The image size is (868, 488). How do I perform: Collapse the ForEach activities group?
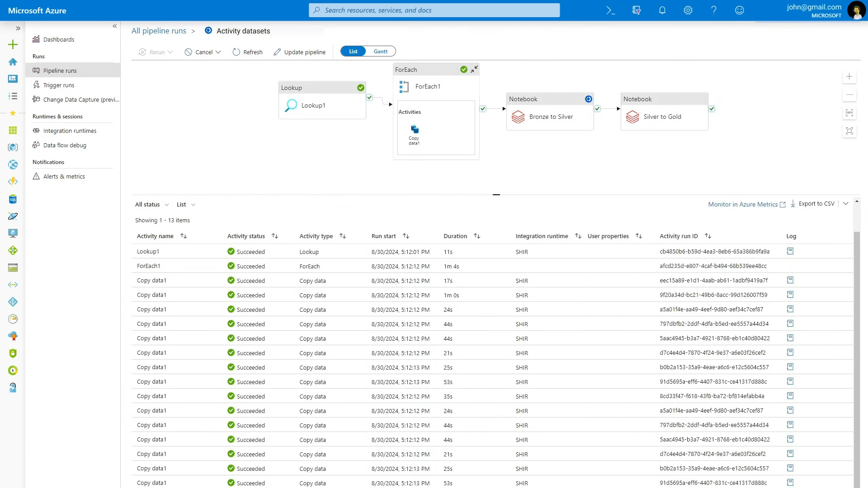point(475,69)
